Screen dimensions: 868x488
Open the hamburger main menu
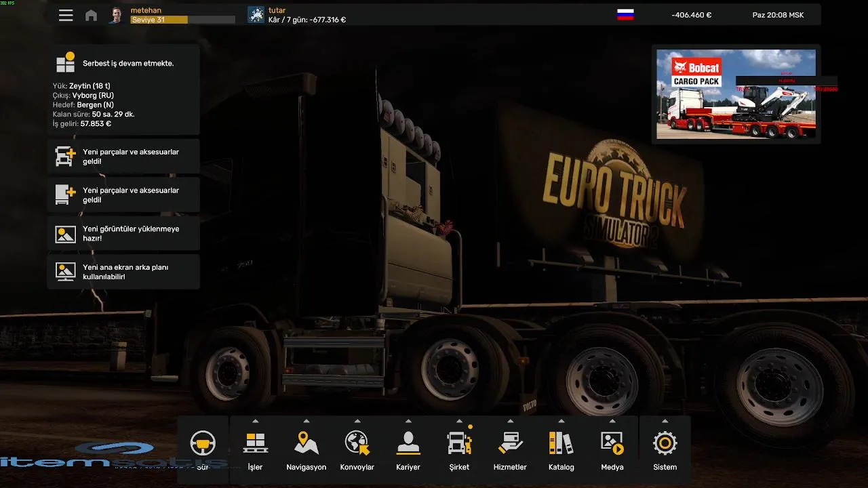pyautogui.click(x=66, y=15)
